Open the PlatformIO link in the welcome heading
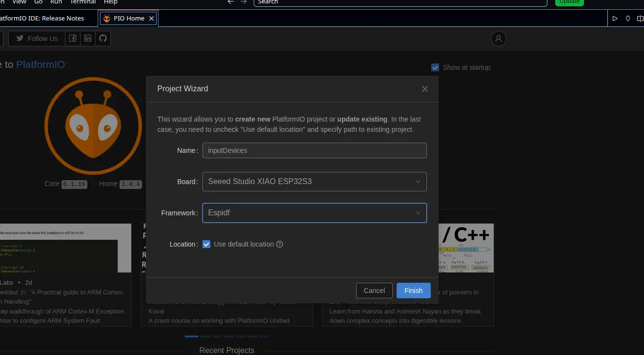This screenshot has height=355, width=644. click(40, 64)
